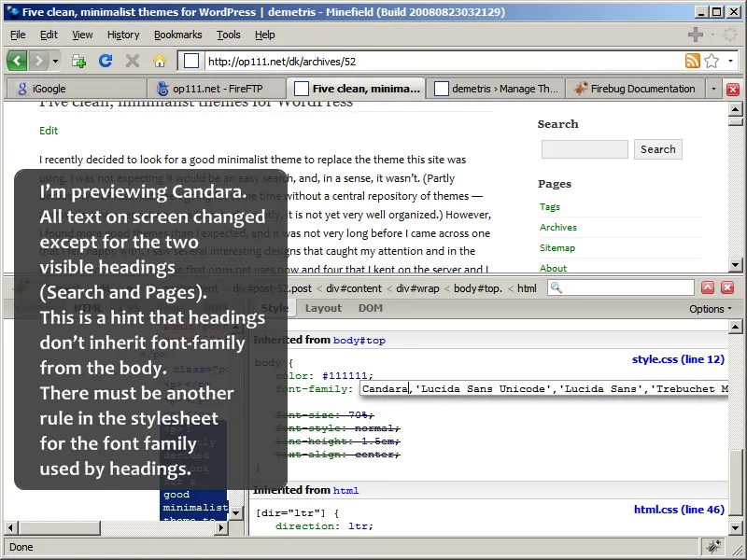Click the Forward navigation arrow
Image resolution: width=747 pixels, height=560 pixels.
coord(39,61)
